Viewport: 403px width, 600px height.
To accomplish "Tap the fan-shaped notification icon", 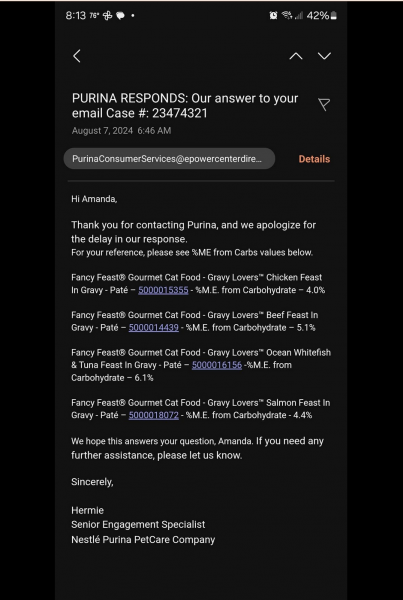I will pyautogui.click(x=108, y=16).
